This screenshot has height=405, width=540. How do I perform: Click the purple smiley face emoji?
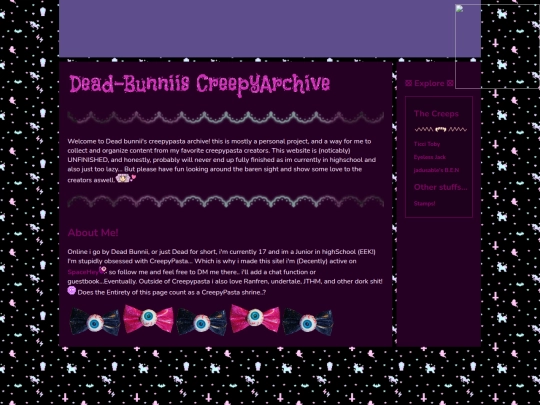click(x=72, y=290)
